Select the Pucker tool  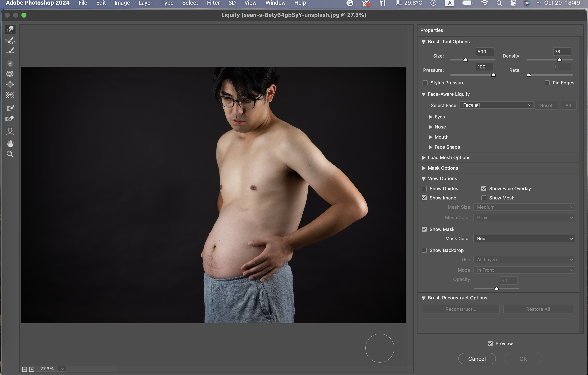[x=10, y=74]
